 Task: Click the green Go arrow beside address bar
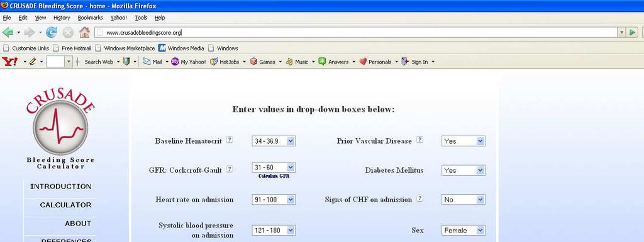tap(633, 32)
